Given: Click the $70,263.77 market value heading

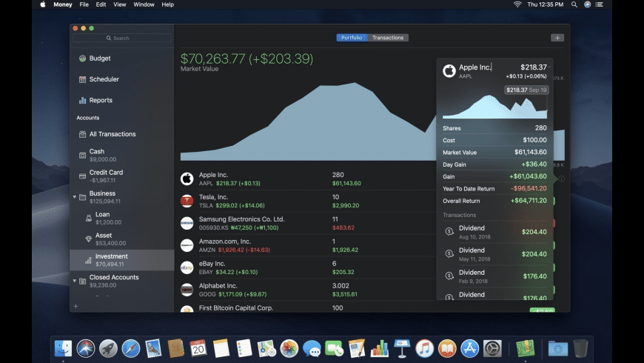Looking at the screenshot, I should tap(246, 59).
